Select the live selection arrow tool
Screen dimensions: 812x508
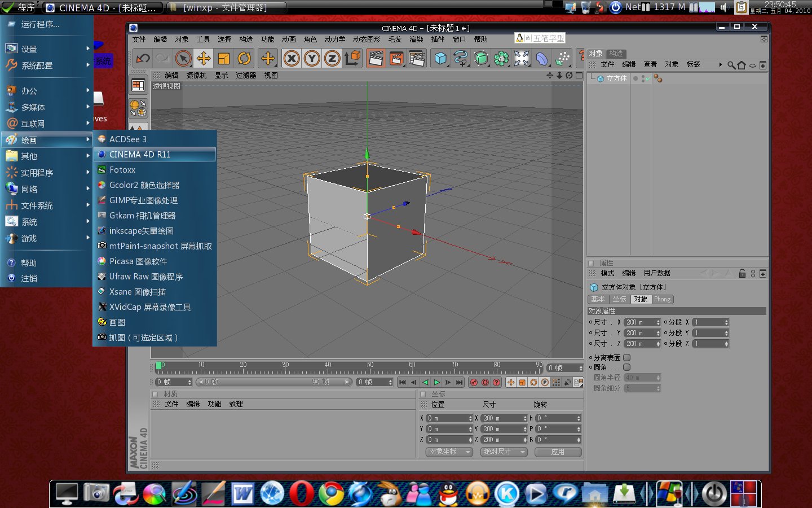[183, 58]
